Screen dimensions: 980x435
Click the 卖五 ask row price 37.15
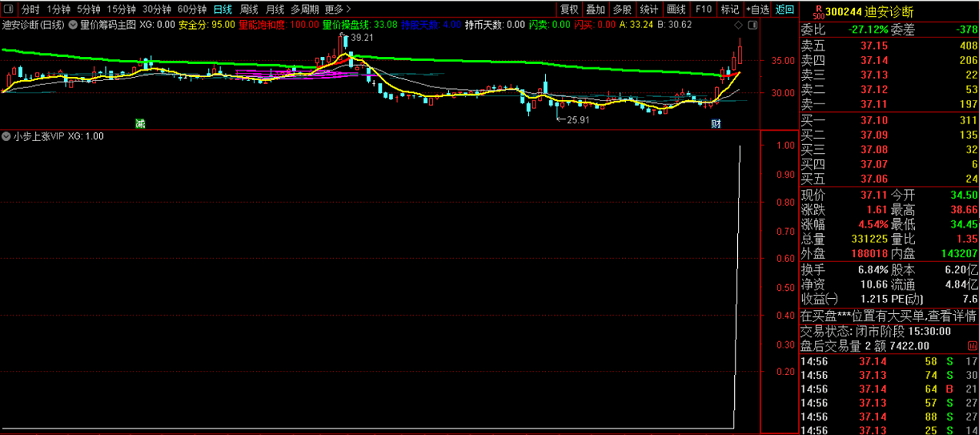[x=874, y=46]
